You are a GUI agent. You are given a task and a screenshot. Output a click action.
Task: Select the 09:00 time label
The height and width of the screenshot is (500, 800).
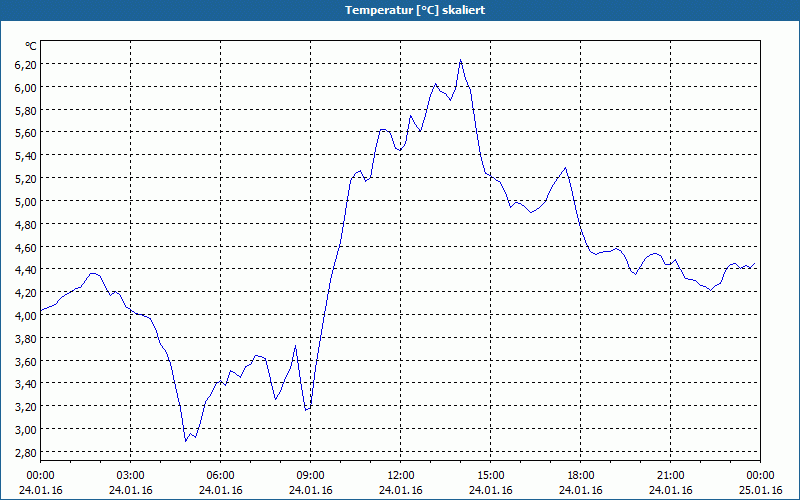pyautogui.click(x=311, y=476)
